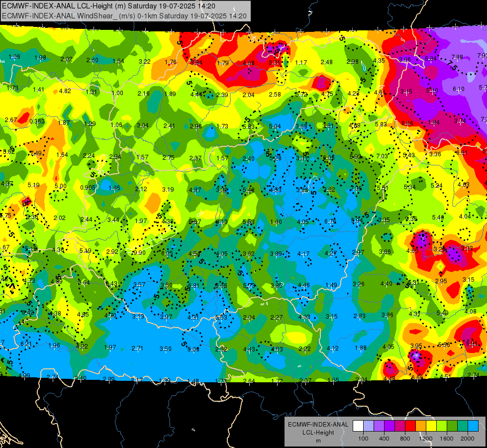The image size is (487, 448).
Task: Click the wind shear value 6.43
Action: pos(111,284)
